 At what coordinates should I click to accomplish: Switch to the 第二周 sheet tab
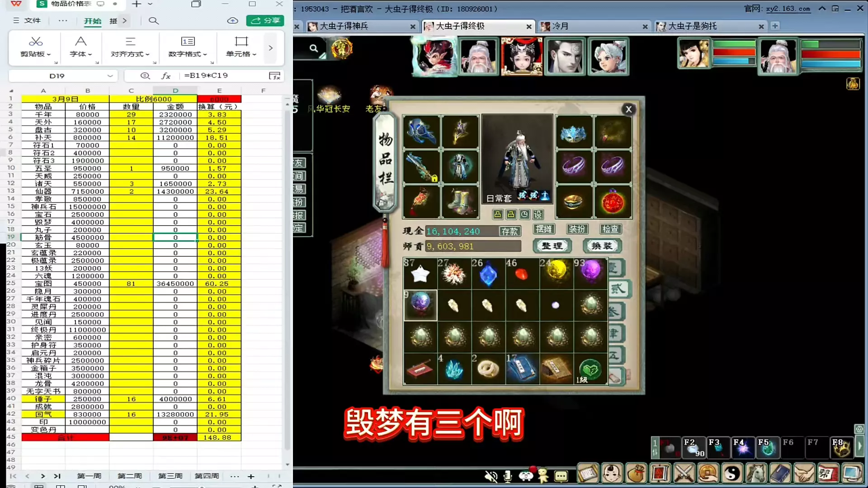(130, 476)
